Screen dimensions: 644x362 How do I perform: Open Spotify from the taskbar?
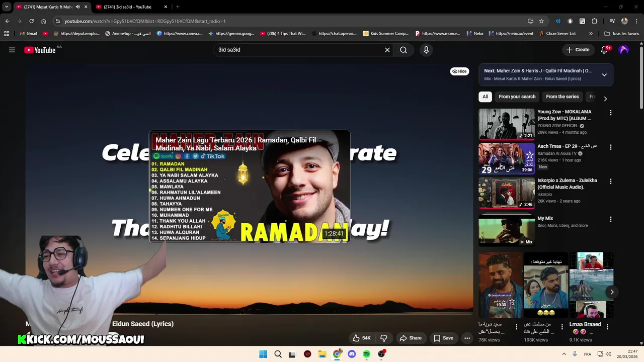pos(366,354)
